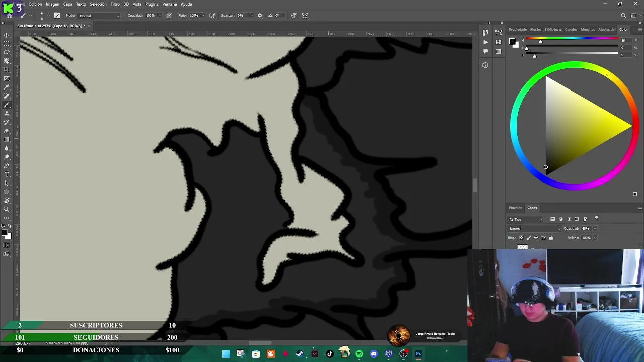Screen dimensions: 644x362
Task: Open Comments panel icon
Action: tap(485, 51)
